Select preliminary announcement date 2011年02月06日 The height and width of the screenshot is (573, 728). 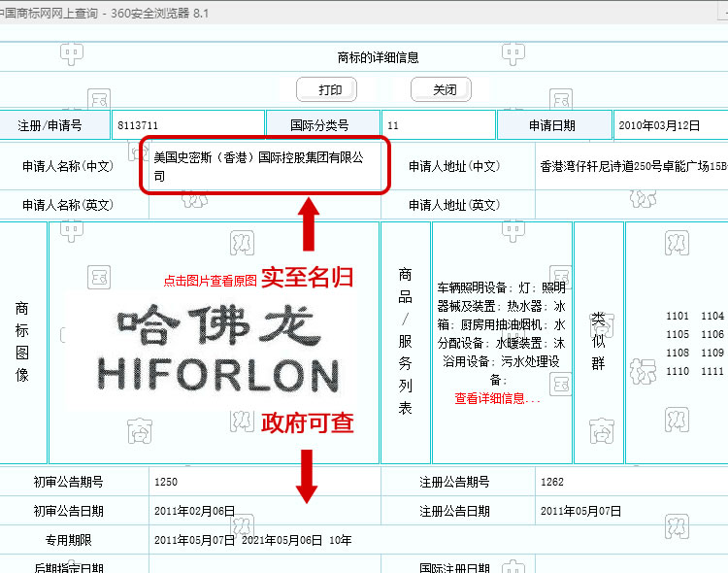pyautogui.click(x=194, y=511)
